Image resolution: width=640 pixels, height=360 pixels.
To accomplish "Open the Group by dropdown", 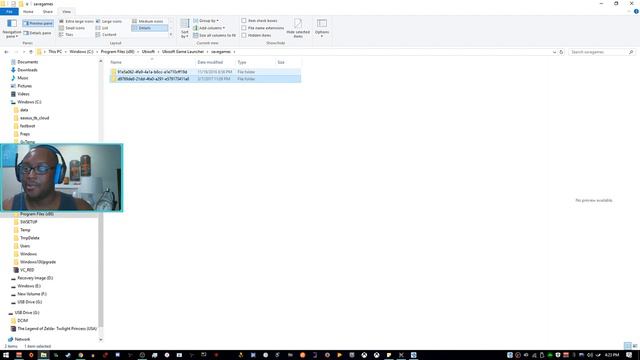I will [x=206, y=20].
